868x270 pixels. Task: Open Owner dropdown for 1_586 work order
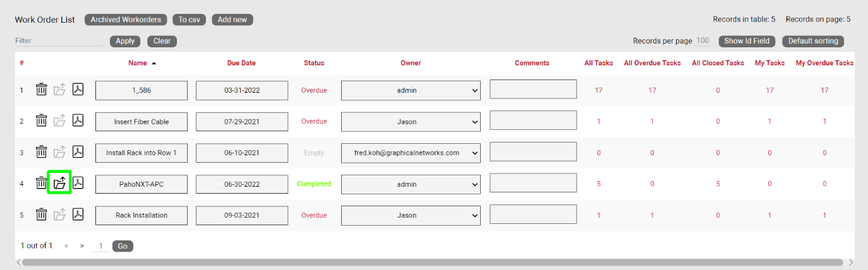[411, 90]
